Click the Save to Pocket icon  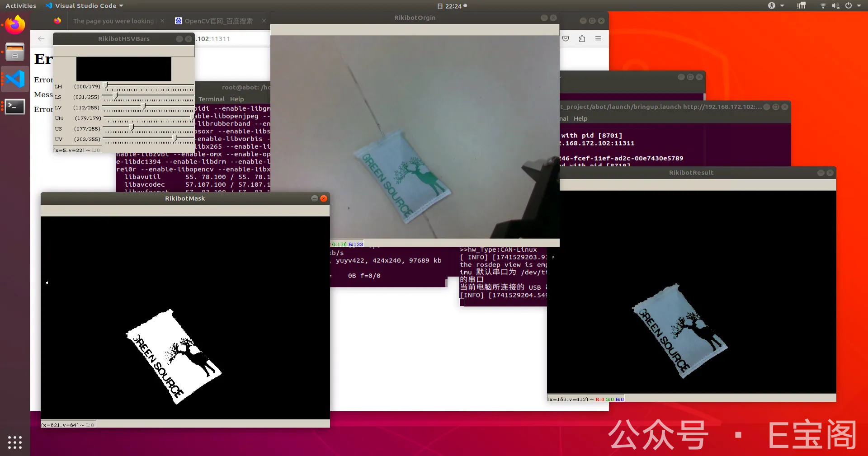[x=566, y=39]
